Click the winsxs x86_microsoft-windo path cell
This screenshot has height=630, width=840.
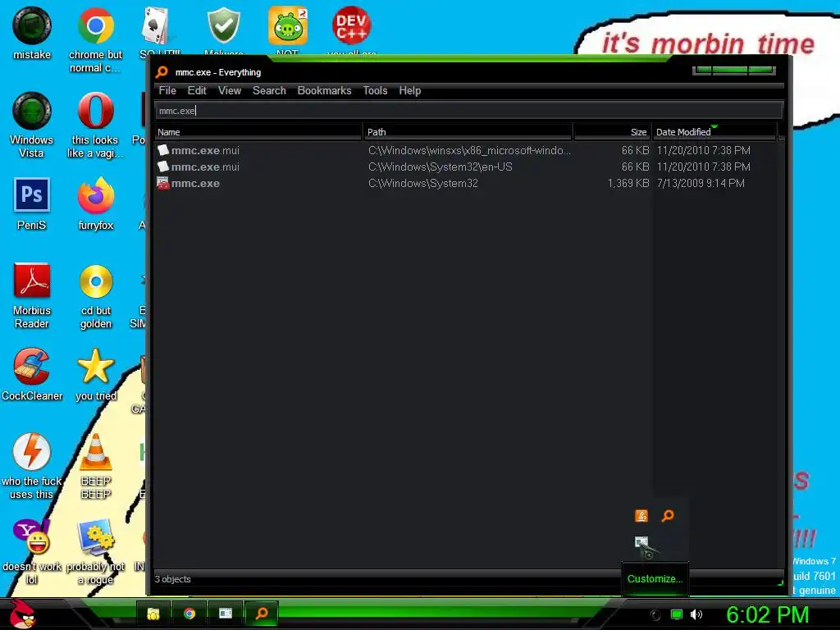click(x=469, y=151)
